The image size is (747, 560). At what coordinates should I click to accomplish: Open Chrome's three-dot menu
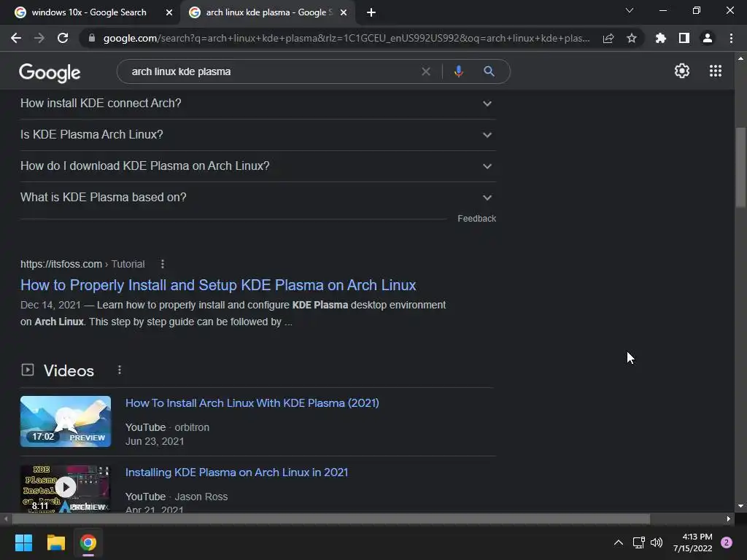[x=731, y=38]
